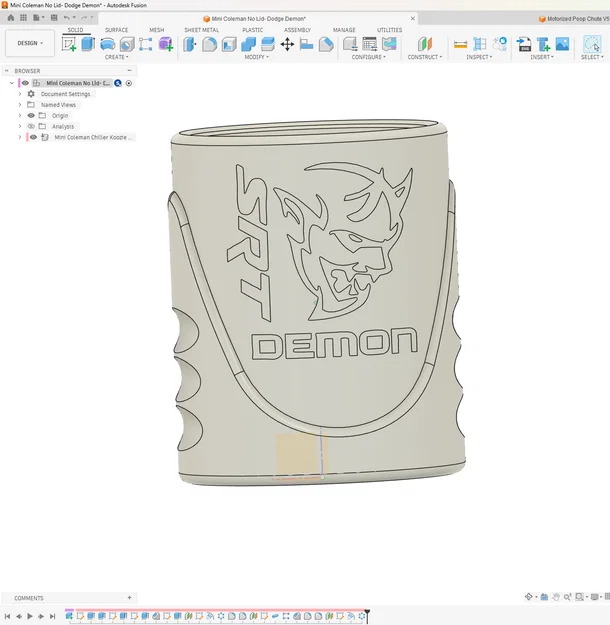Click the Orbit navigation icon
The width and height of the screenshot is (610, 625).
pyautogui.click(x=529, y=597)
